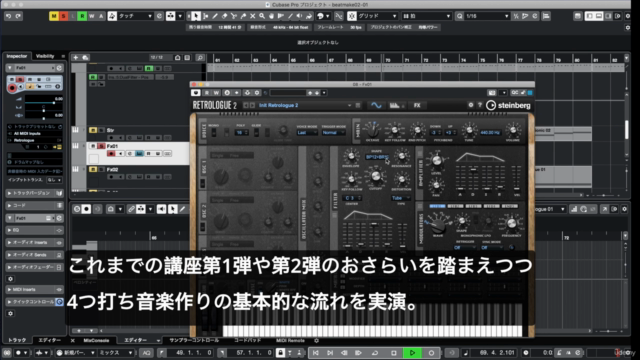Toggle the green global Read R button
640x360 pixels.
[x=82, y=16]
